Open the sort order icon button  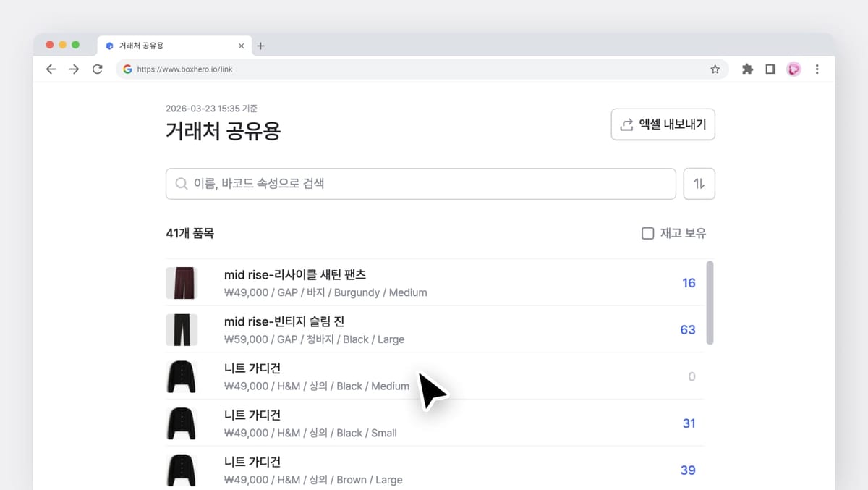tap(699, 184)
